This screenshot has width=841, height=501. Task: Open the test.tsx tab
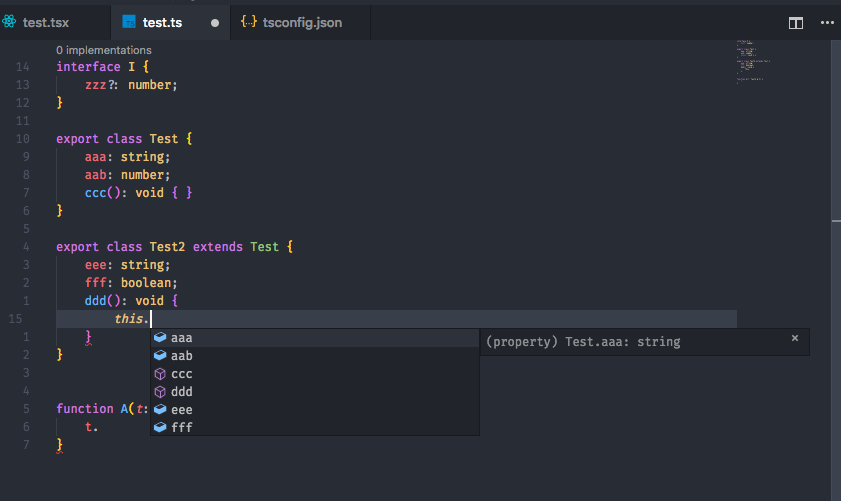pos(46,23)
